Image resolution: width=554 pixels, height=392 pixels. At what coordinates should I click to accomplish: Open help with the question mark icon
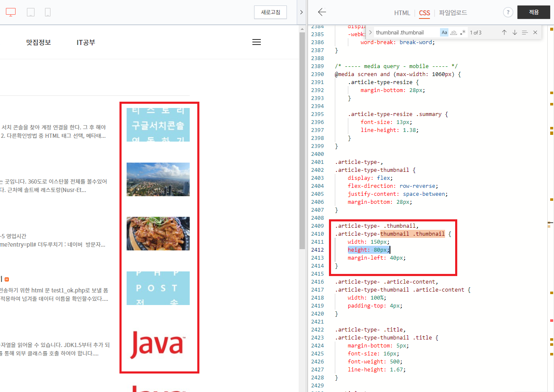tap(508, 12)
